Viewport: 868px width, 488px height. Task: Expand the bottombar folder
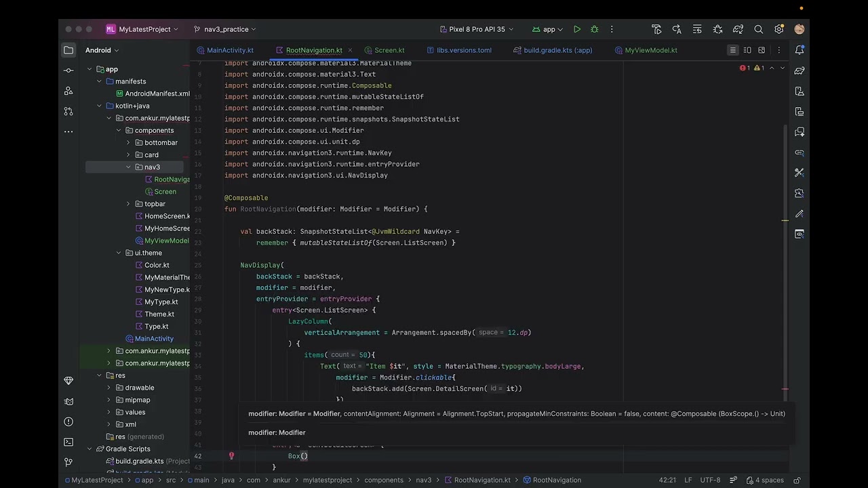(128, 143)
